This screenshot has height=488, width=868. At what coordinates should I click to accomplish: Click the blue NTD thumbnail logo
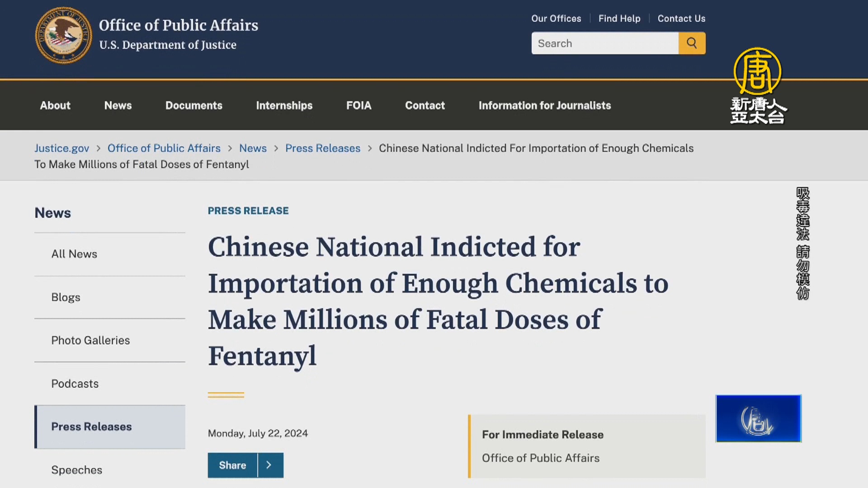758,418
